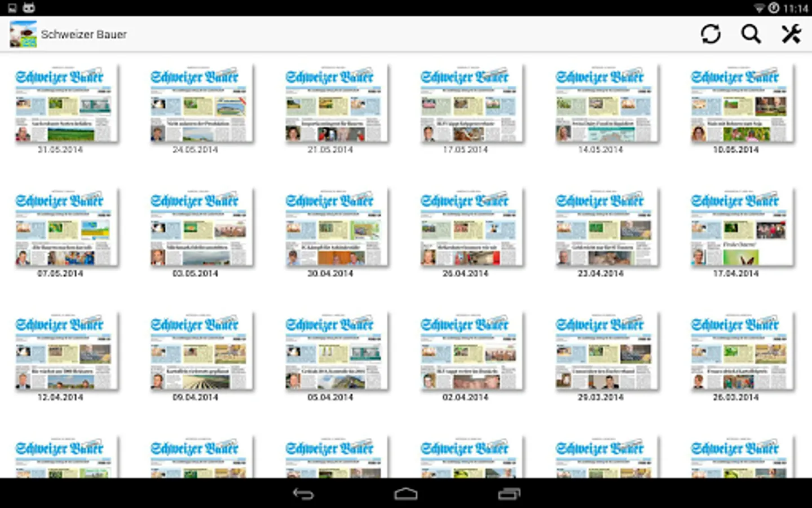This screenshot has width=812, height=508.
Task: View the edition thumbnail dated 26.03.2014
Action: [742, 351]
